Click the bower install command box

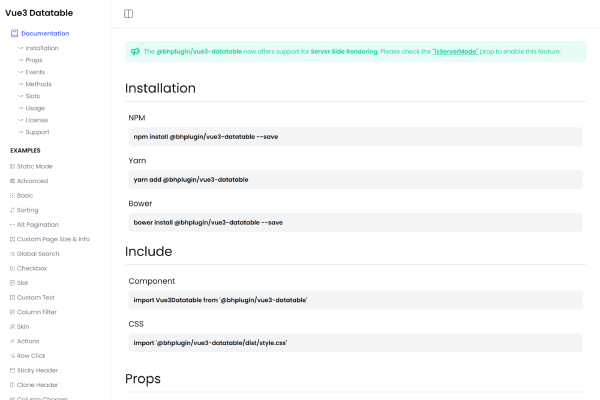tap(355, 222)
